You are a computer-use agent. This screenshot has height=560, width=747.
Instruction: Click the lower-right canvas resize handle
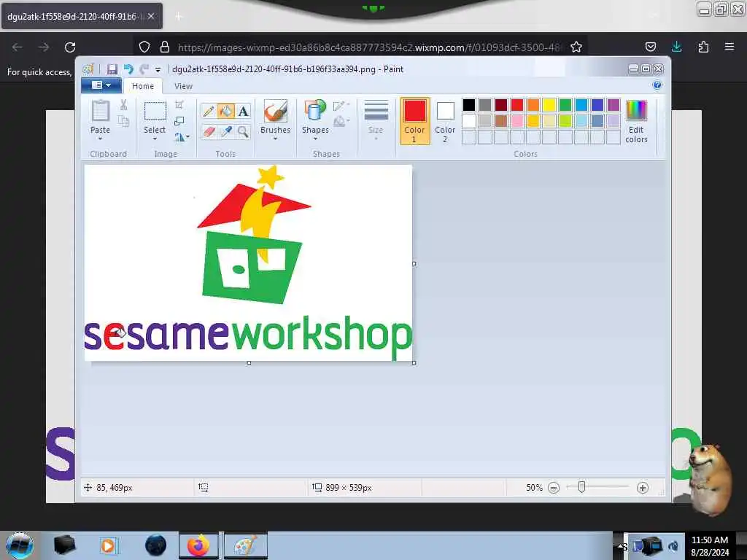tap(414, 363)
